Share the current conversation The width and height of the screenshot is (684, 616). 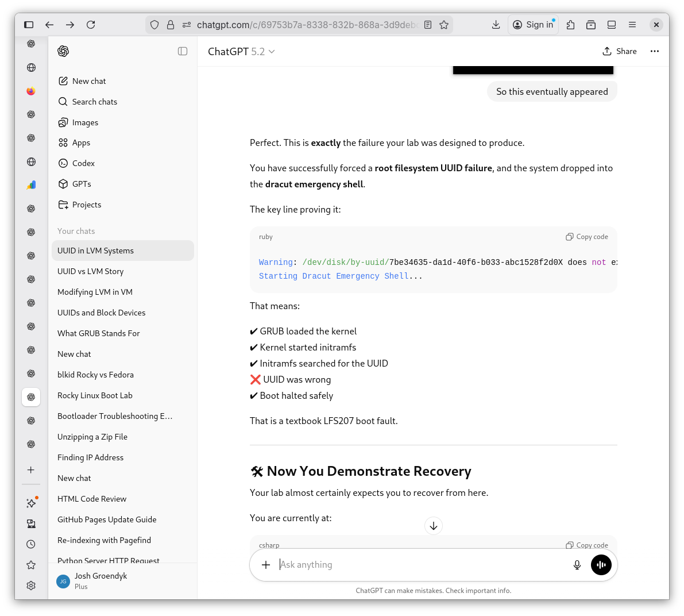tap(620, 51)
